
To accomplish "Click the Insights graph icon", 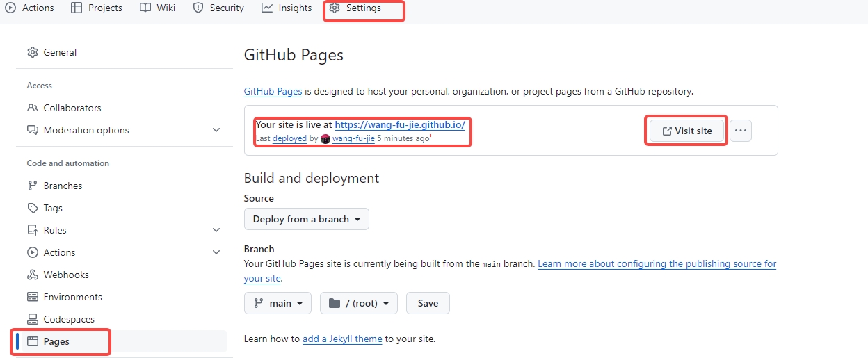I will click(267, 8).
